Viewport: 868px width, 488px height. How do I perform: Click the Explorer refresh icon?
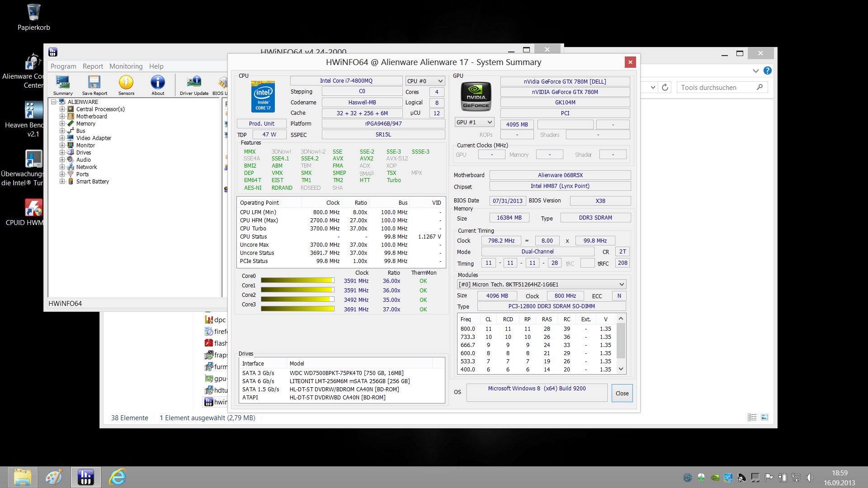665,88
